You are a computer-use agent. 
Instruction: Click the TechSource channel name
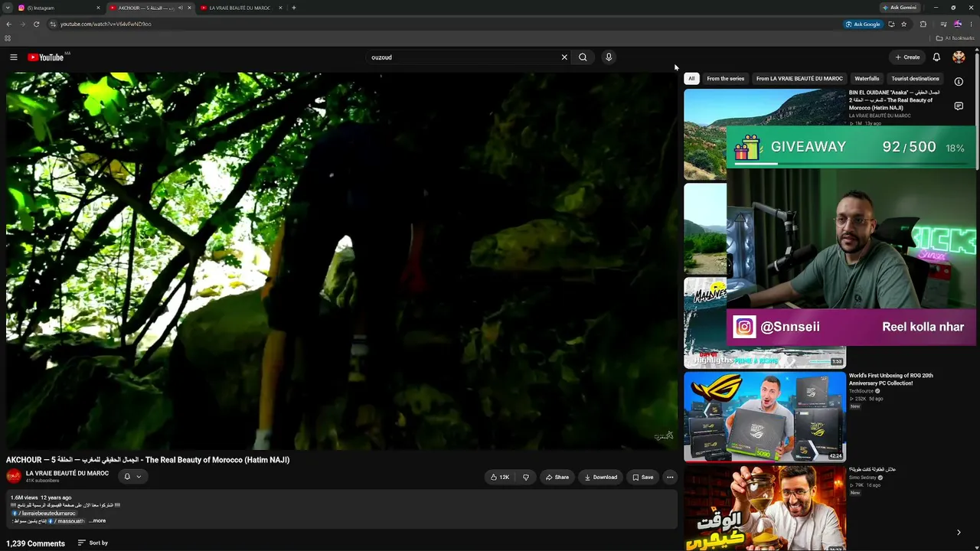861,391
